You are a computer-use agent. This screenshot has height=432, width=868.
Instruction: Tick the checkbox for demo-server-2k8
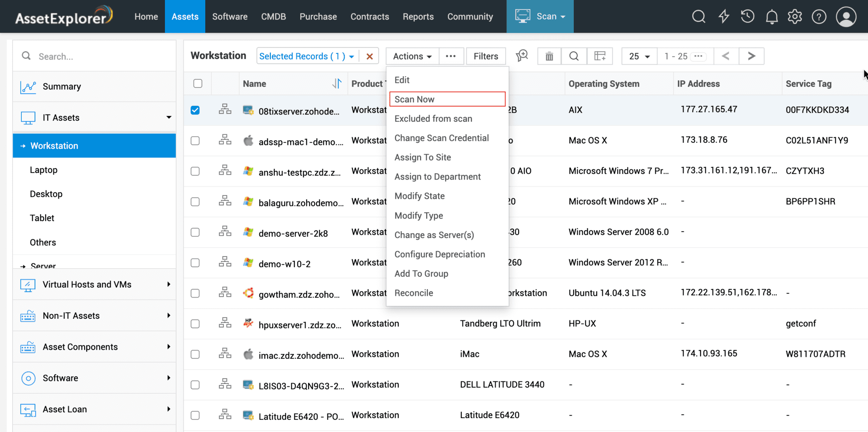click(195, 232)
